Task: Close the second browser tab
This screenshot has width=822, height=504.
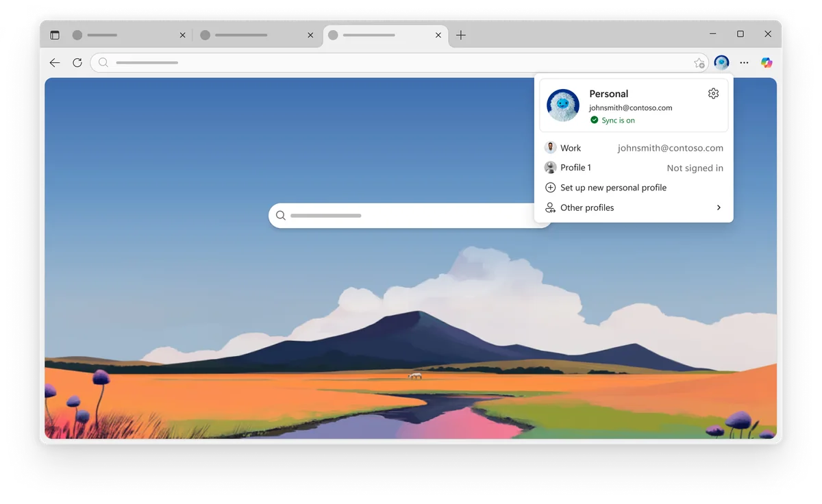Action: (x=310, y=35)
